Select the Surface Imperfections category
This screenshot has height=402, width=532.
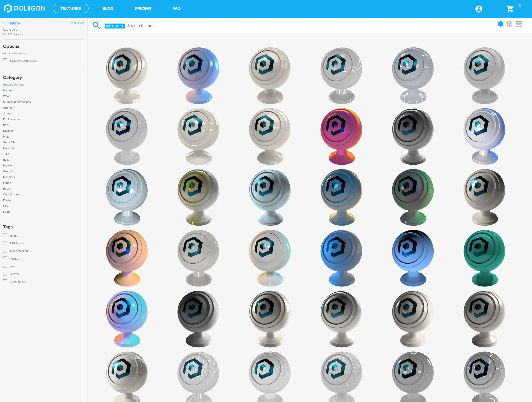[17, 102]
